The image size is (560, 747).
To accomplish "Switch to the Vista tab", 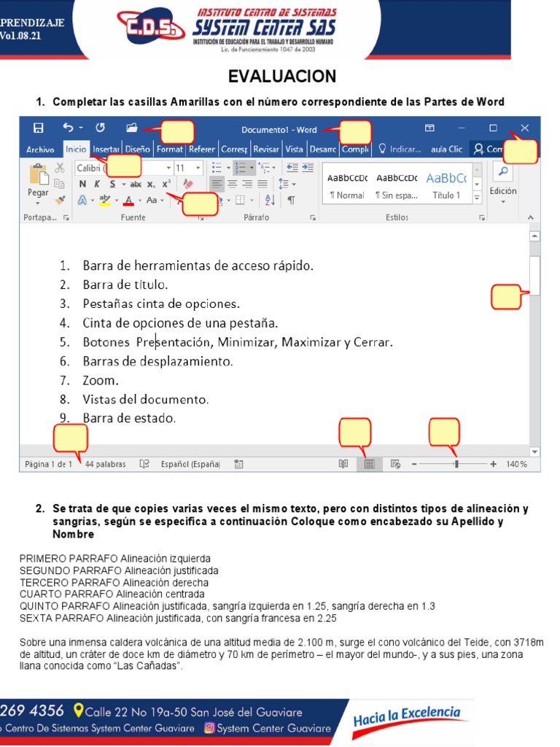I will click(x=294, y=149).
